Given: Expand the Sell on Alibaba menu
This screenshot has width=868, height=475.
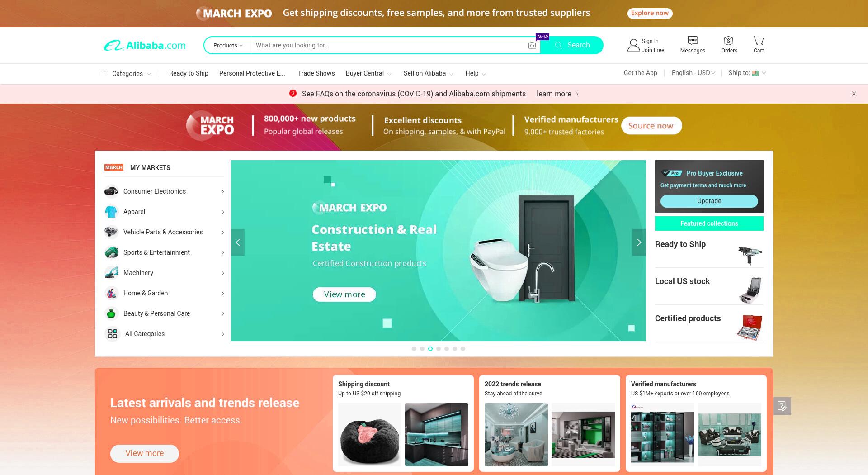Looking at the screenshot, I should (x=451, y=74).
